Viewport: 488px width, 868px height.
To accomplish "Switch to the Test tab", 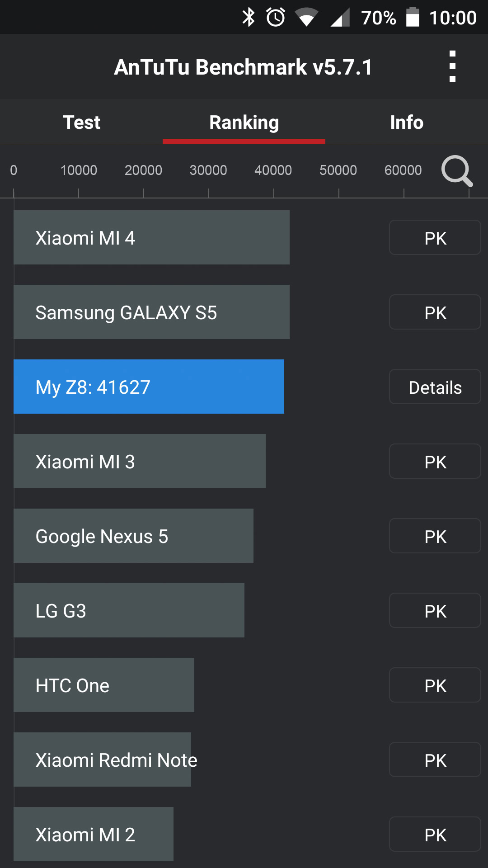I will pyautogui.click(x=81, y=122).
